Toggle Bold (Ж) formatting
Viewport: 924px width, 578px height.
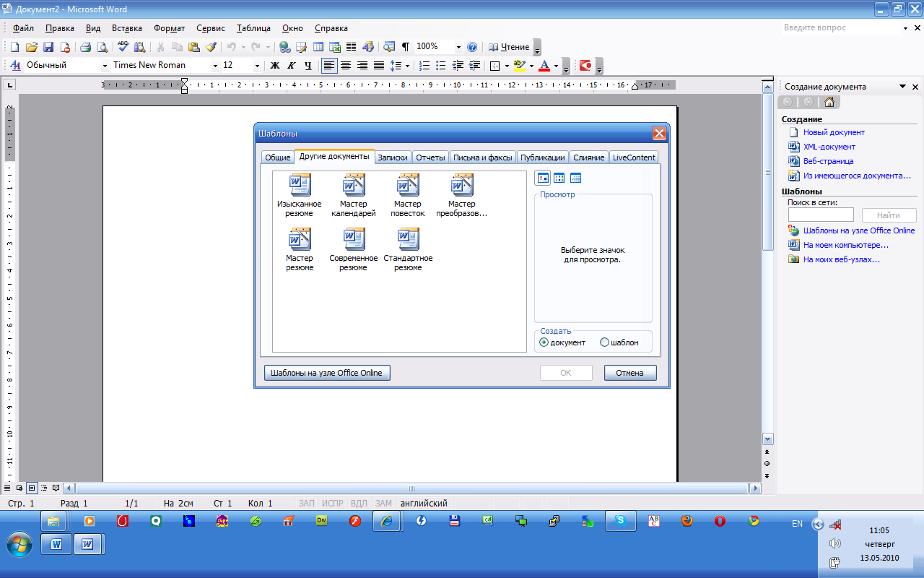click(274, 66)
